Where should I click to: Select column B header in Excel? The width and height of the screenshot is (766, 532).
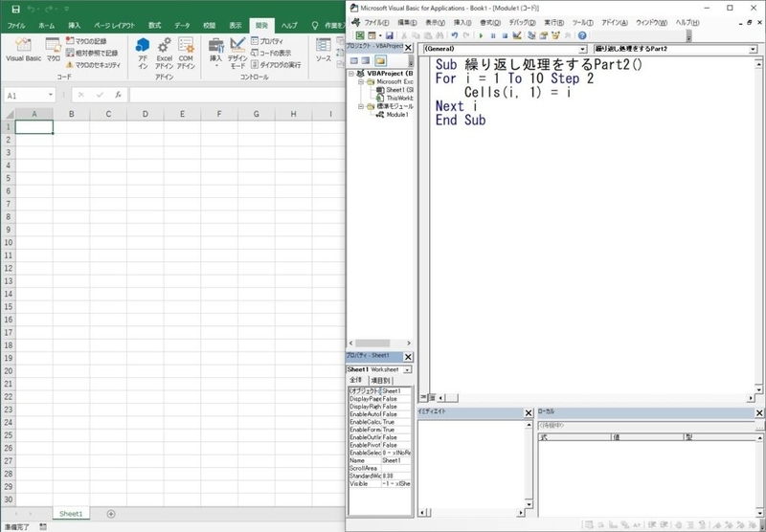[71, 114]
